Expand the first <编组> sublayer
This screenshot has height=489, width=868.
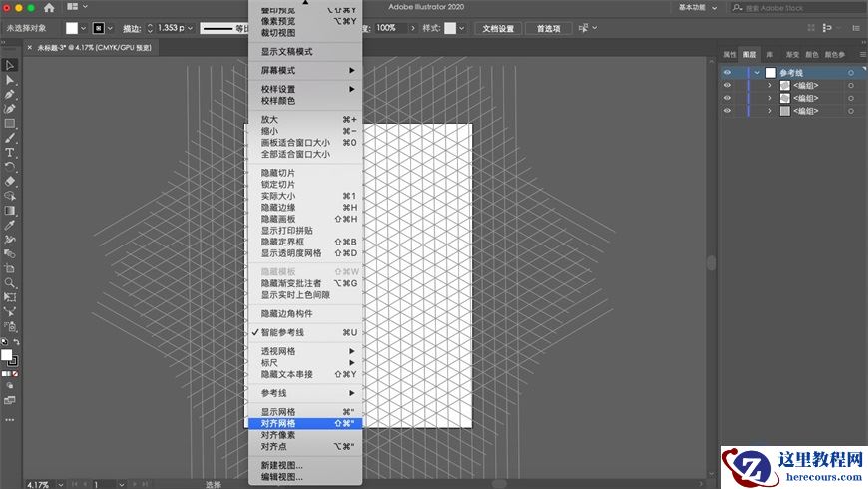click(769, 85)
